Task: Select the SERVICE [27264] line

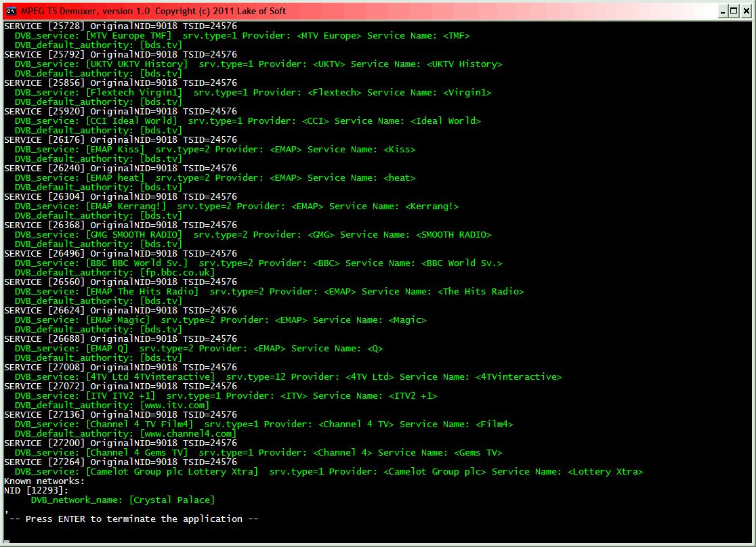Action: click(121, 462)
